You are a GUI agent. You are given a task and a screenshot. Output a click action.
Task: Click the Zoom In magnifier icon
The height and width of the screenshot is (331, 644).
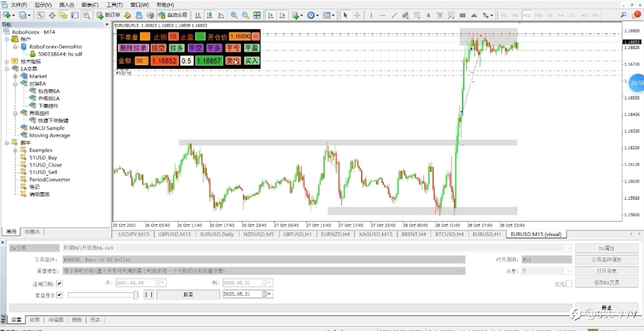234,15
